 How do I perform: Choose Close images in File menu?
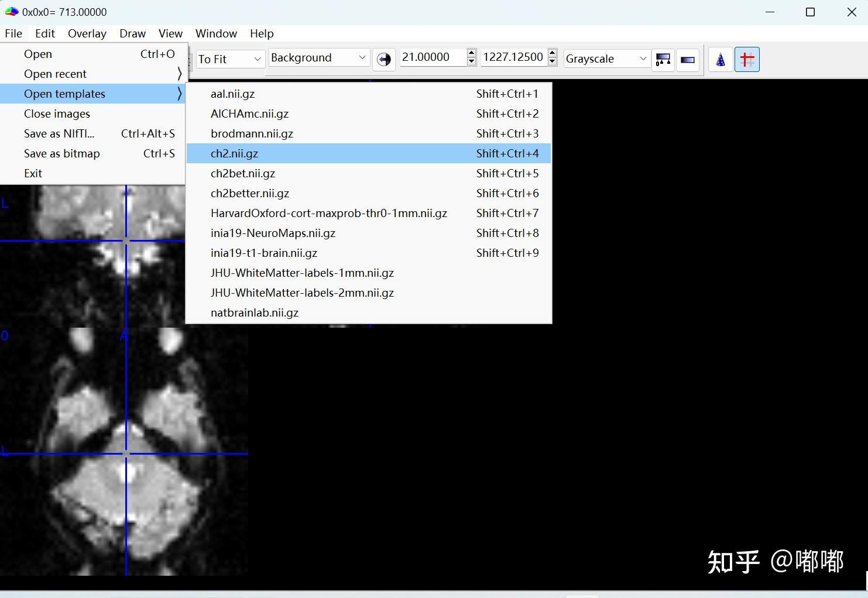pyautogui.click(x=94, y=114)
